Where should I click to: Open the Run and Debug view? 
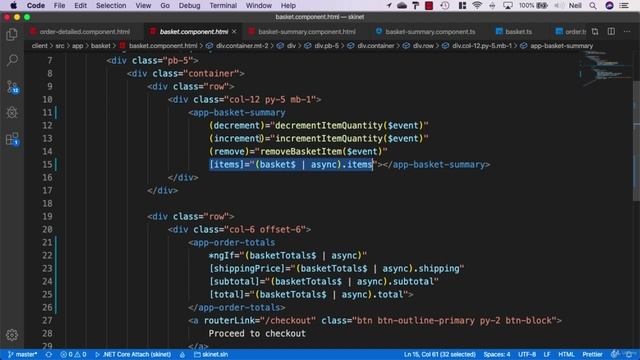tap(12, 113)
